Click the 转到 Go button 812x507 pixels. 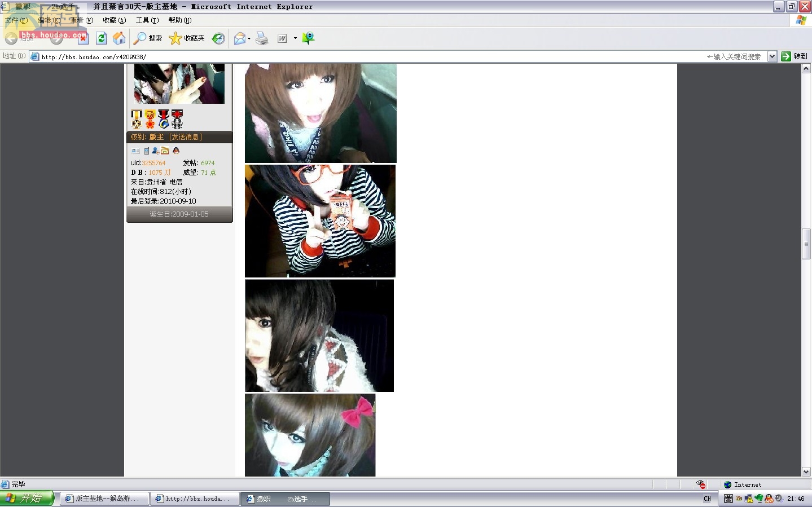pos(795,56)
